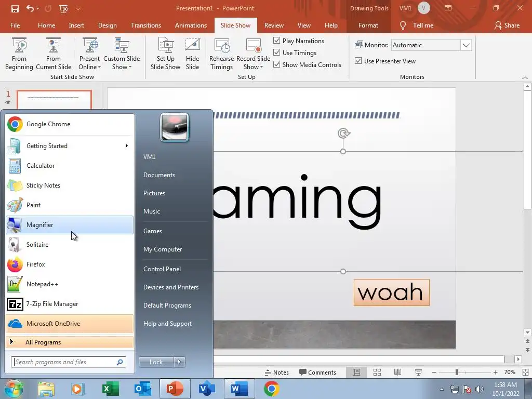Open Help and Support
Viewport: 532px width, 399px height.
click(x=167, y=324)
